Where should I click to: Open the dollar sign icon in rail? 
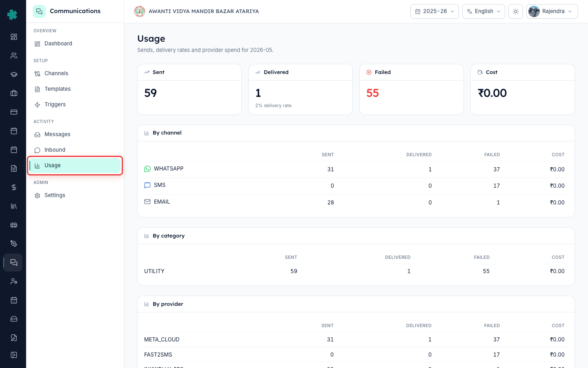(14, 187)
